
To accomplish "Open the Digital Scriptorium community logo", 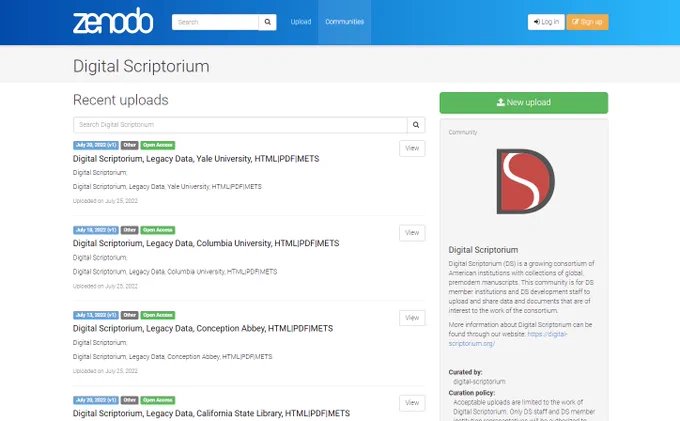I will click(x=525, y=181).
